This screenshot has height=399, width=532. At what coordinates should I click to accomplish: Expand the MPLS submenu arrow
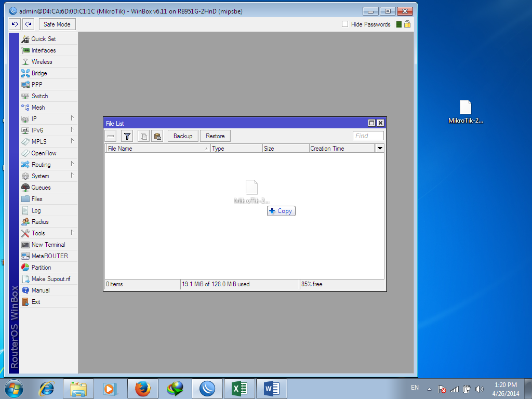(x=72, y=141)
